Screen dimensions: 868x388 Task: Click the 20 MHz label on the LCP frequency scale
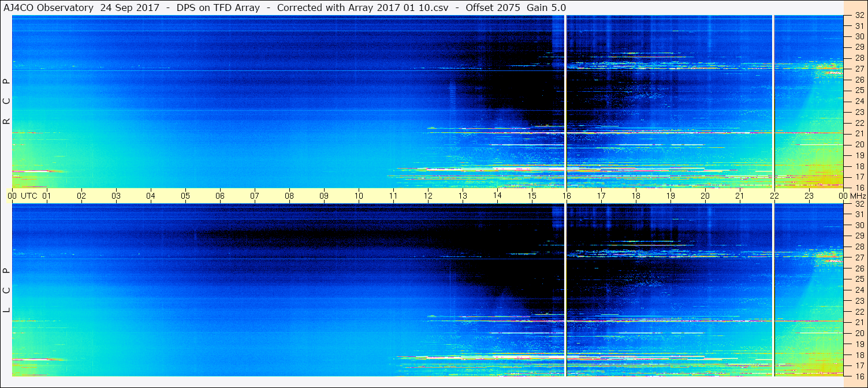click(859, 333)
